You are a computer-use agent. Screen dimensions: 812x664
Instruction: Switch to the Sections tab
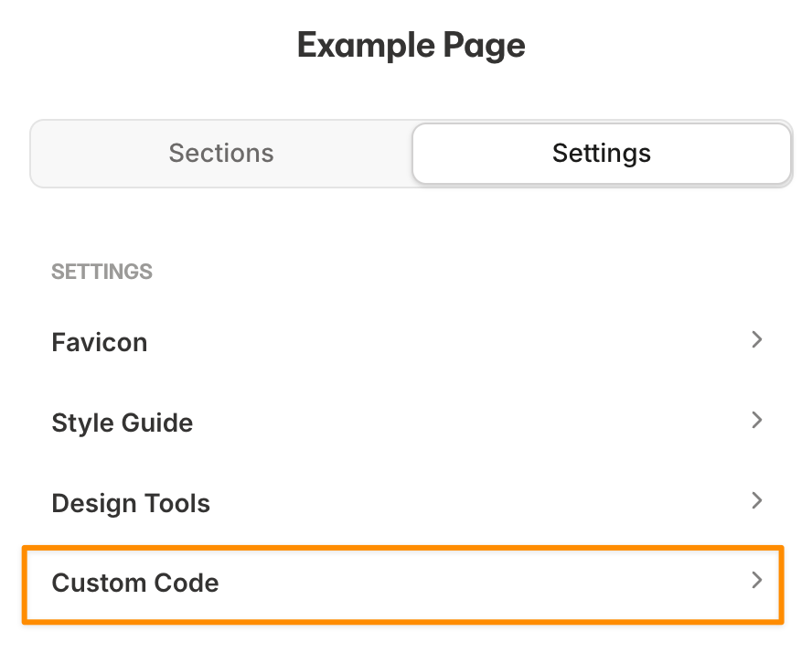(221, 153)
